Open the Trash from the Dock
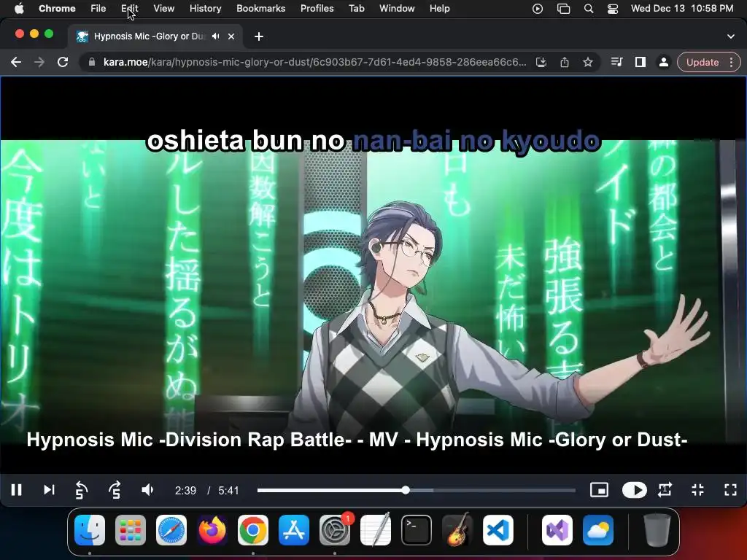This screenshot has width=747, height=560. [x=657, y=530]
